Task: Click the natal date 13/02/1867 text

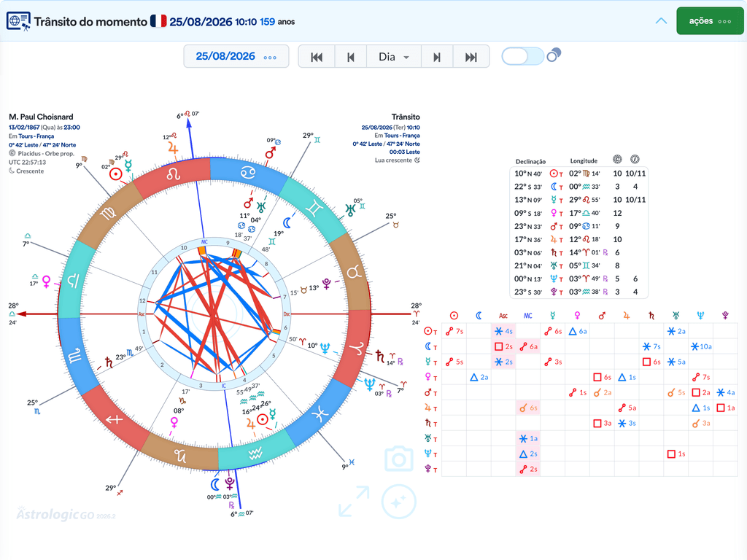Action: coord(24,128)
